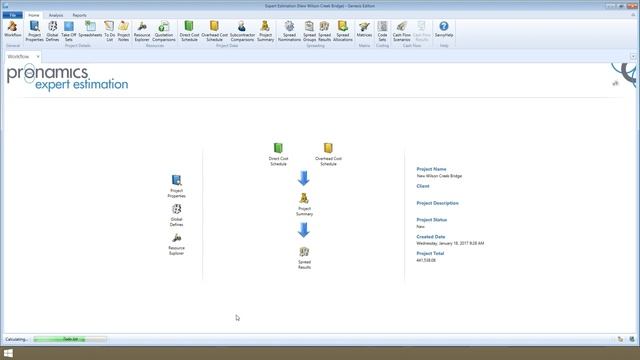Switch to the Analysis ribbon tab
The width and height of the screenshot is (640, 360).
[x=56, y=15]
